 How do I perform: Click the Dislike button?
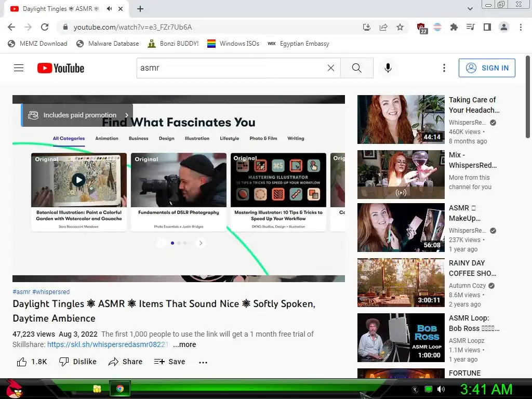[x=78, y=362]
